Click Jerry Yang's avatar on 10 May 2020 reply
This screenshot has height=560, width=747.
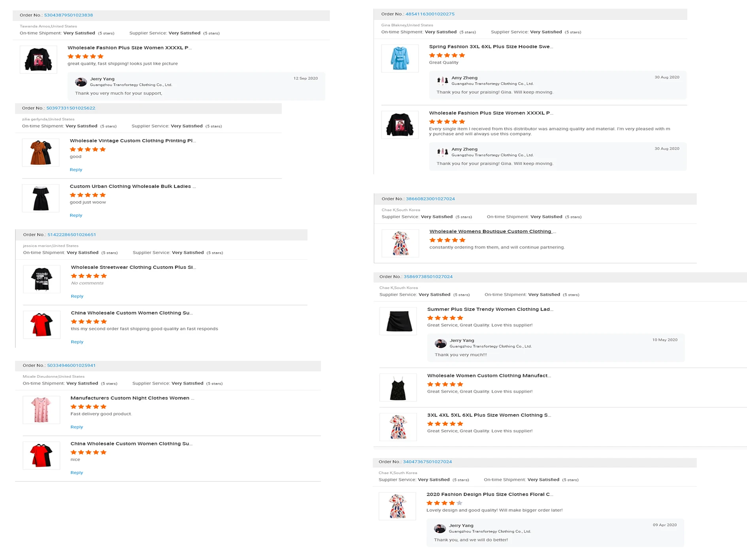(440, 343)
